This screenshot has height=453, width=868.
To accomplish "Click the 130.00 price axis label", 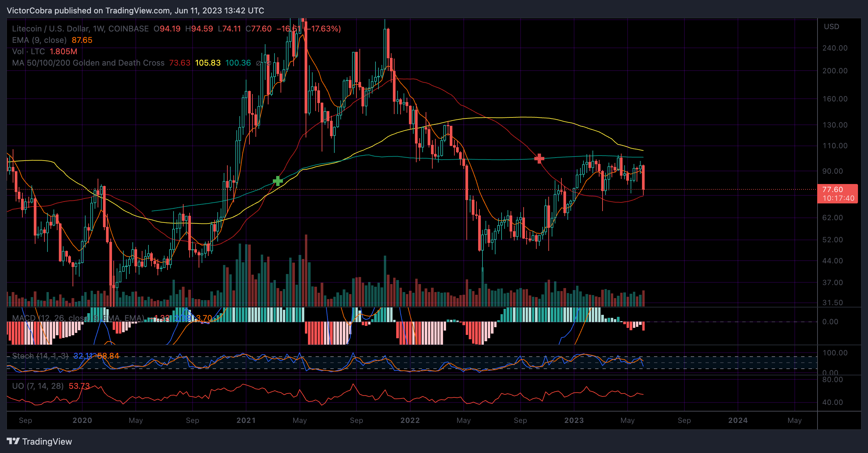I will (835, 125).
